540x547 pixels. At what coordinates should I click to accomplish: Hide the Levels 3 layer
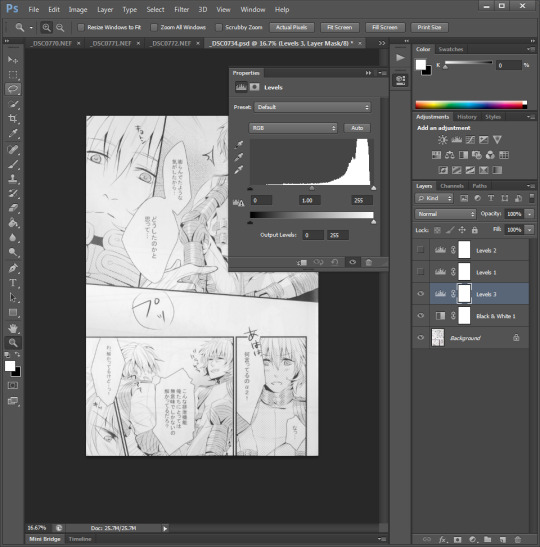point(421,294)
